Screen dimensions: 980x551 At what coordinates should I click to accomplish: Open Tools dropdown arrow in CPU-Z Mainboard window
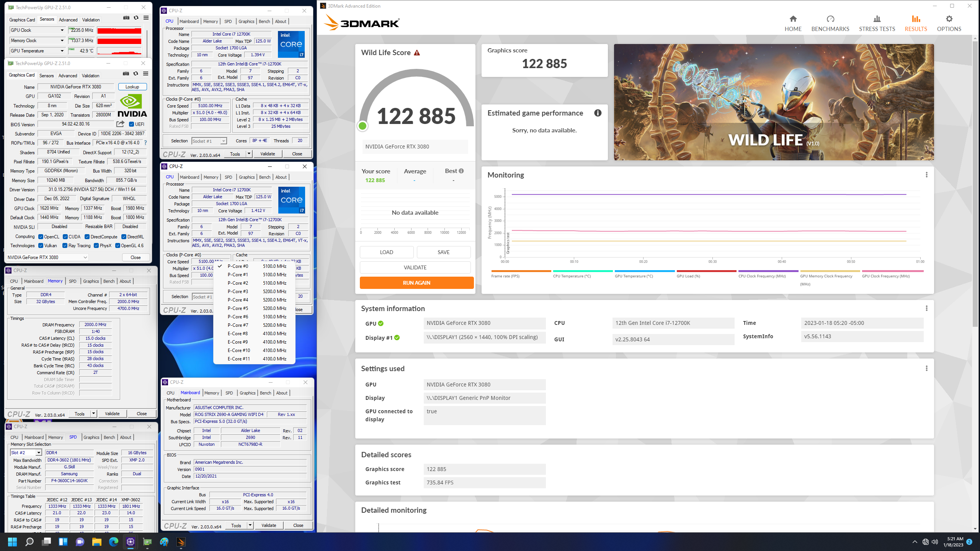[250, 525]
